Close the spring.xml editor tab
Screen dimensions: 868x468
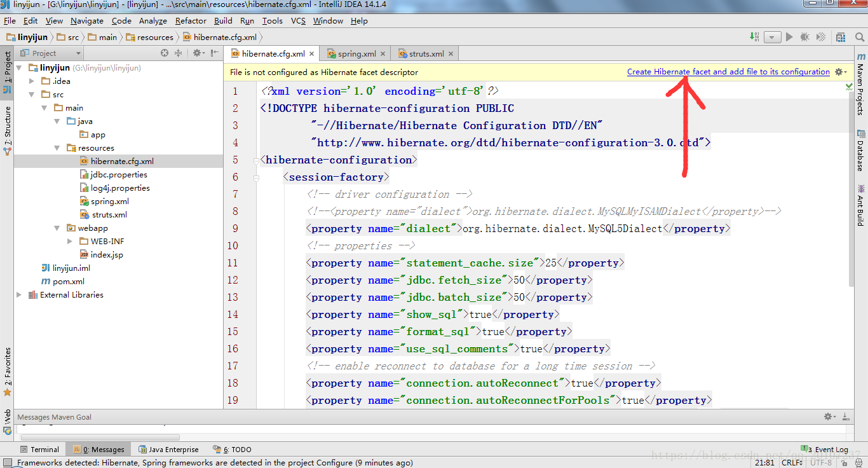(383, 54)
